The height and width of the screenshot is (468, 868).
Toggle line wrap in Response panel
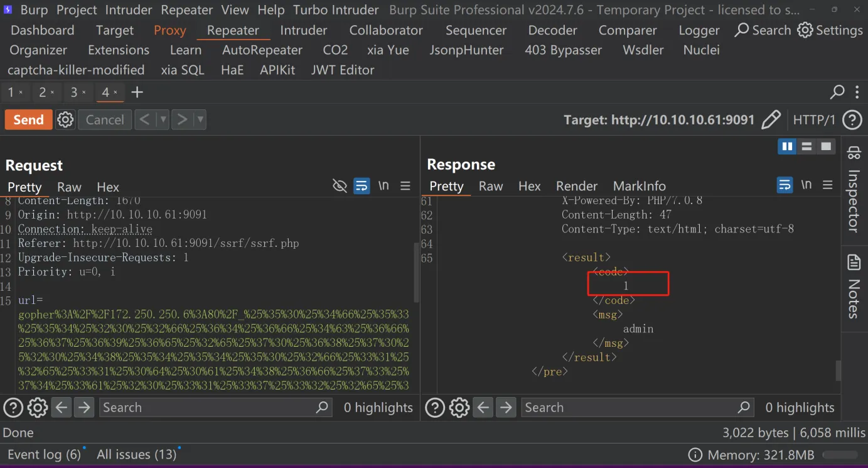point(785,185)
